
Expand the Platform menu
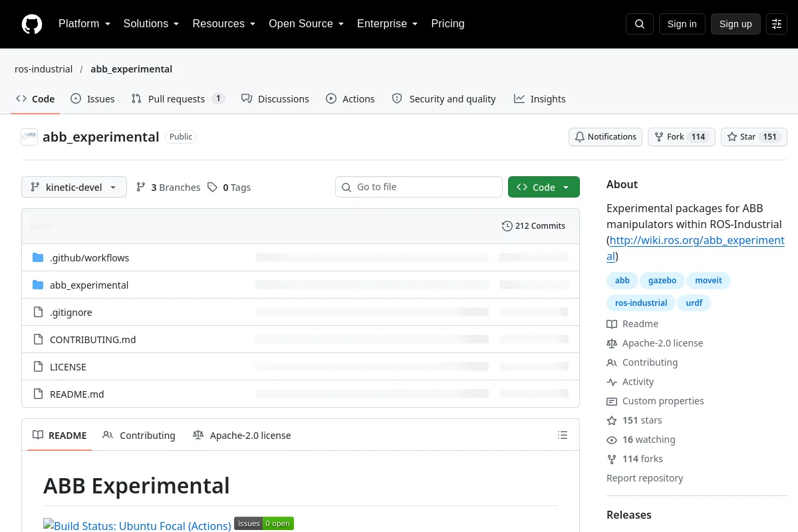pyautogui.click(x=84, y=24)
